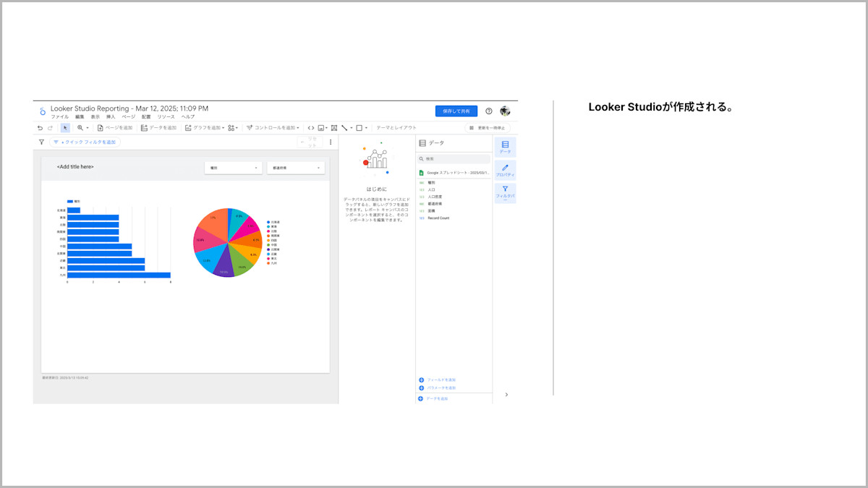The width and height of the screenshot is (868, 488).
Task: Click フィールドを追加 link
Action: pos(438,380)
